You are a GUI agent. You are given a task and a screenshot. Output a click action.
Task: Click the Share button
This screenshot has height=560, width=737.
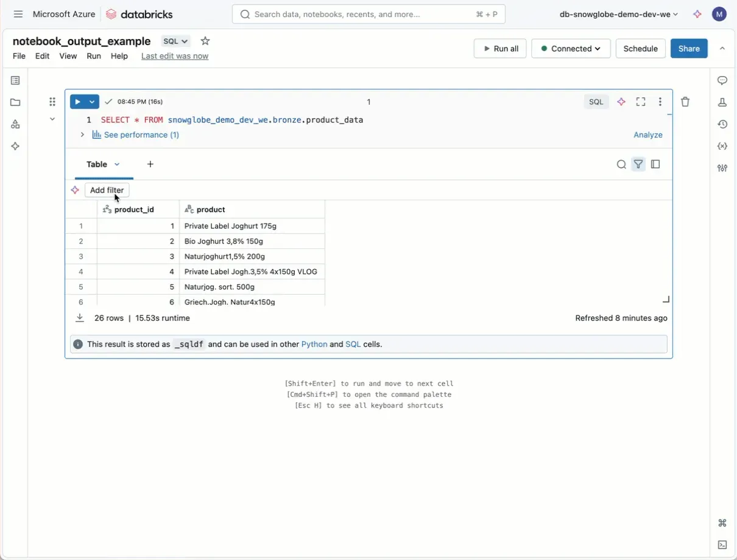[689, 49]
